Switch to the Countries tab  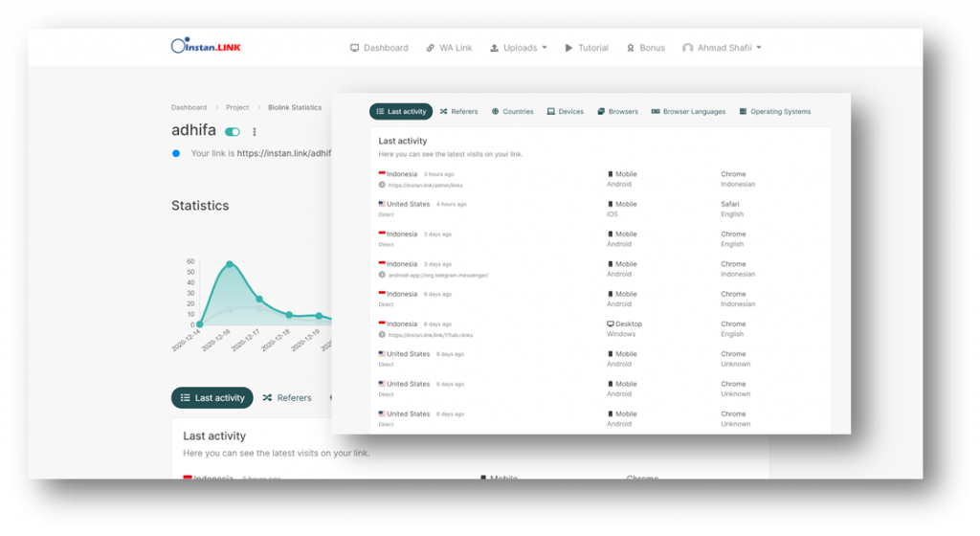(x=513, y=111)
